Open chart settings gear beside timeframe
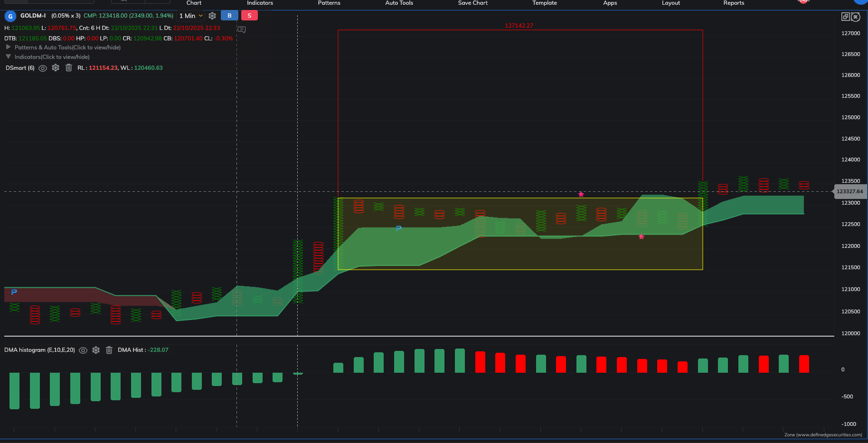 coord(212,16)
